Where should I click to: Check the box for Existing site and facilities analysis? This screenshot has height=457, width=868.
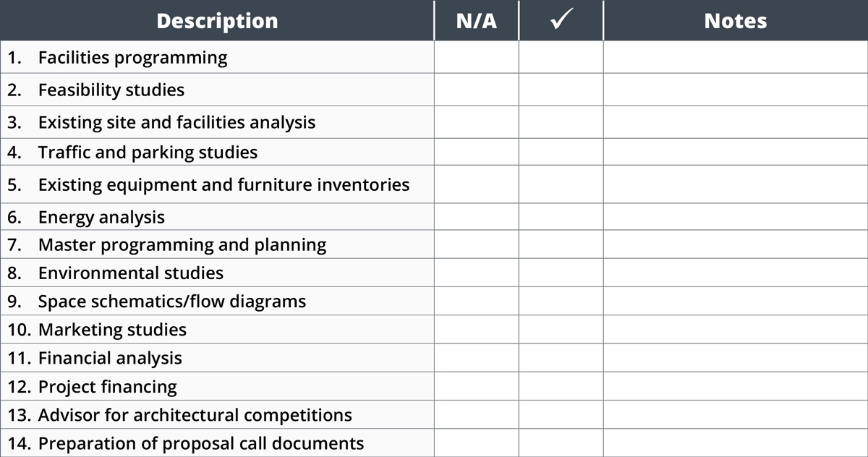click(x=561, y=121)
